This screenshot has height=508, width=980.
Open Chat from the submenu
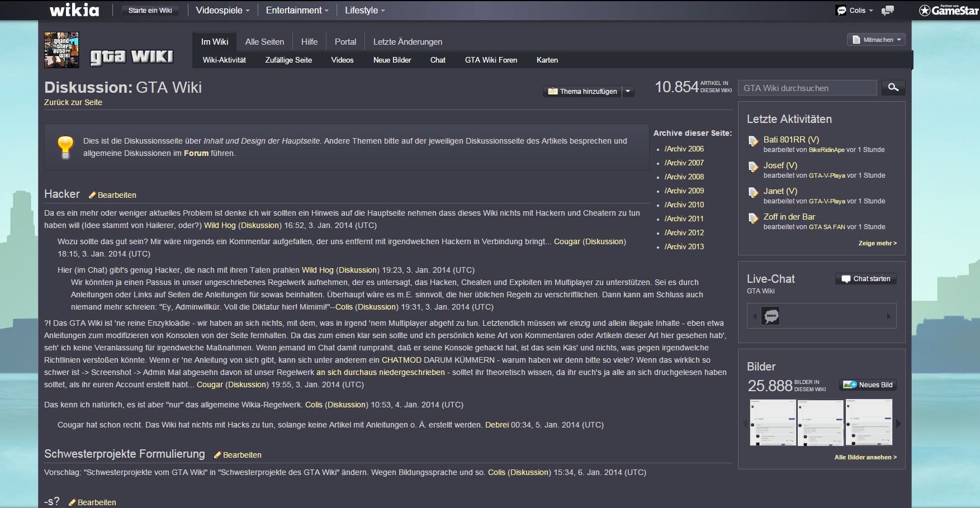(x=438, y=60)
